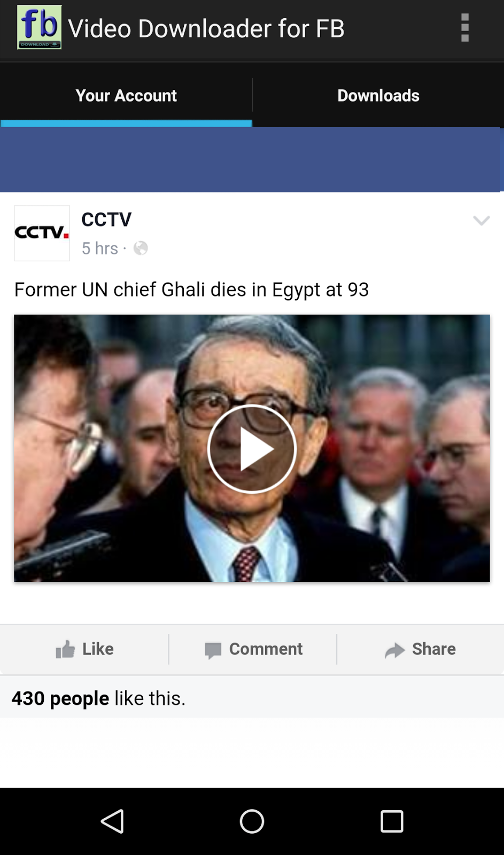Open the 5 hrs post timestamp
The image size is (504, 855).
100,248
